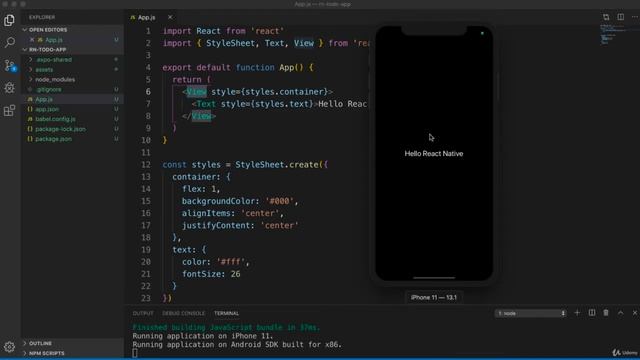The height and width of the screenshot is (360, 640).
Task: Open the Explorer view in activity bar
Action: (x=9, y=20)
